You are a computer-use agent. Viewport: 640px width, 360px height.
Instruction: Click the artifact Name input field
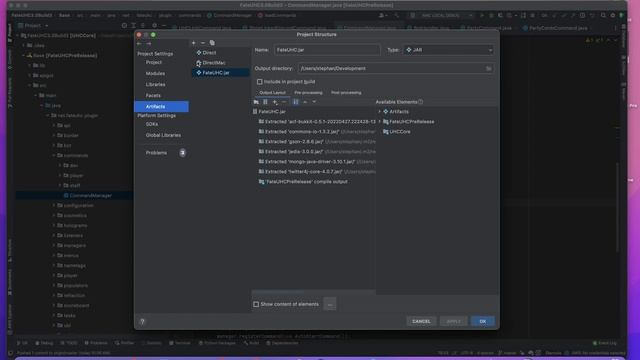point(327,50)
